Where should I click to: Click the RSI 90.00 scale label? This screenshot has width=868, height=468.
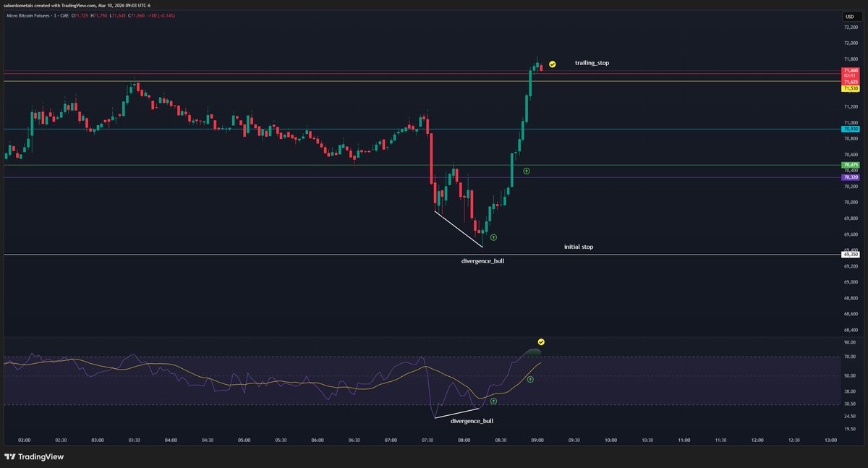850,341
